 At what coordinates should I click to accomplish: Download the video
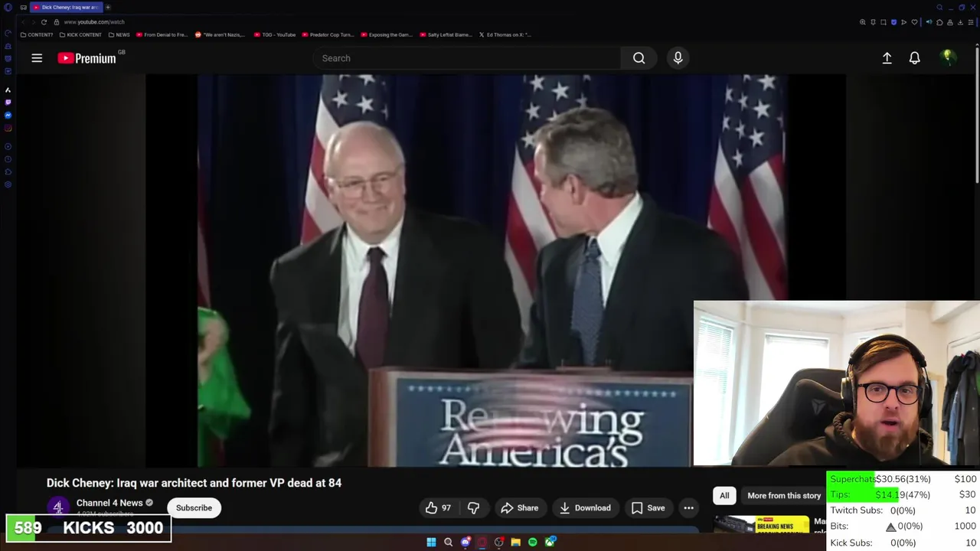pos(586,508)
